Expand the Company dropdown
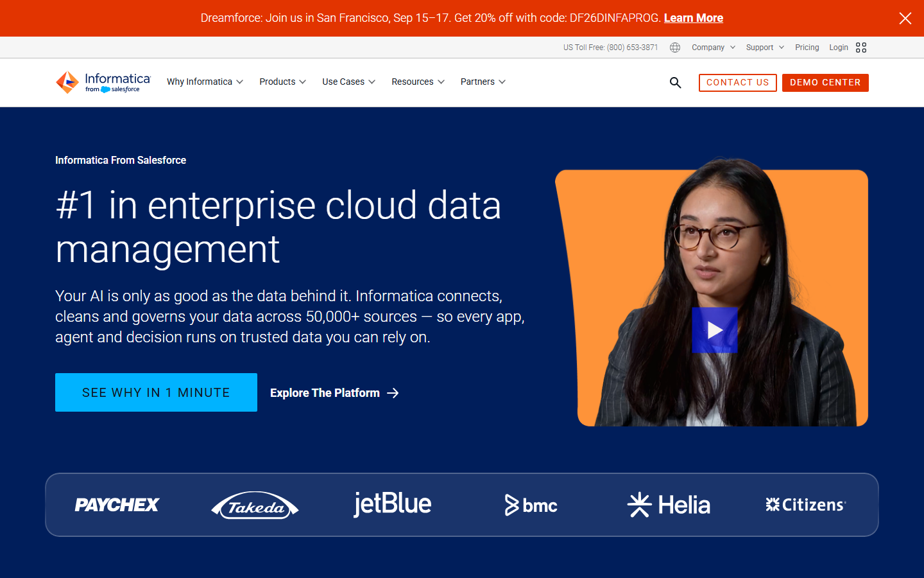Screen dimensions: 924x578 713,48
